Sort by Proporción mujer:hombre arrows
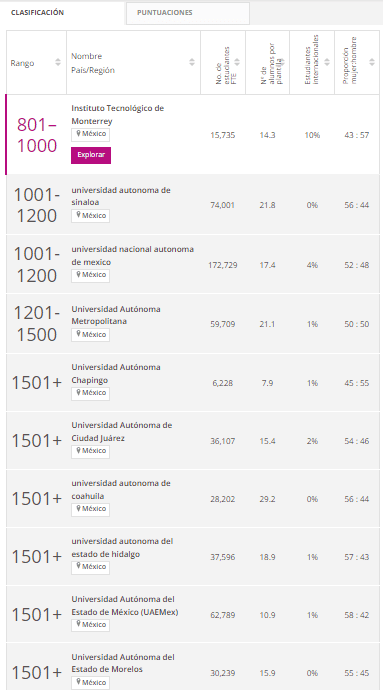The image size is (383, 690). [x=372, y=62]
